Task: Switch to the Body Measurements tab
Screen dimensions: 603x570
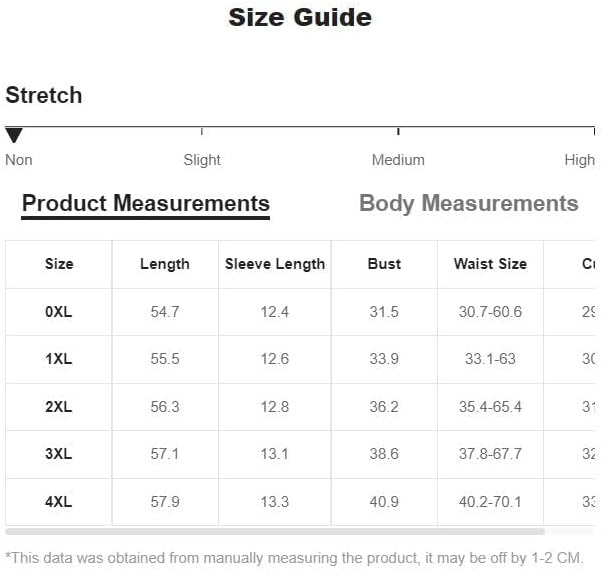Action: tap(468, 204)
